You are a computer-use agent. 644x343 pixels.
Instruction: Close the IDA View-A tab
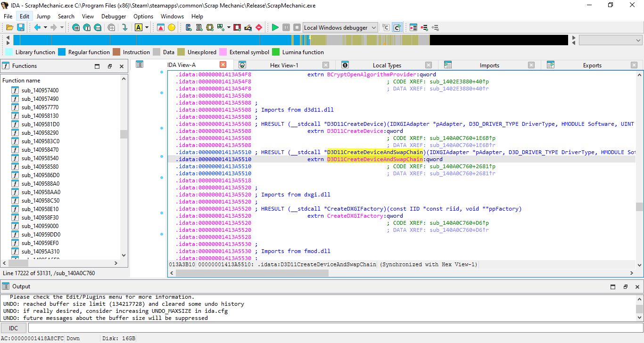tap(223, 65)
